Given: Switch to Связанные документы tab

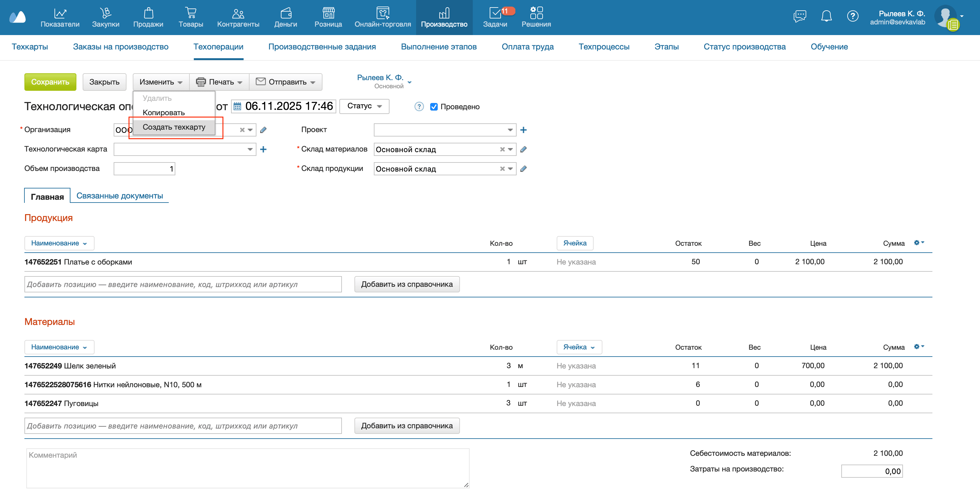Looking at the screenshot, I should coord(120,196).
